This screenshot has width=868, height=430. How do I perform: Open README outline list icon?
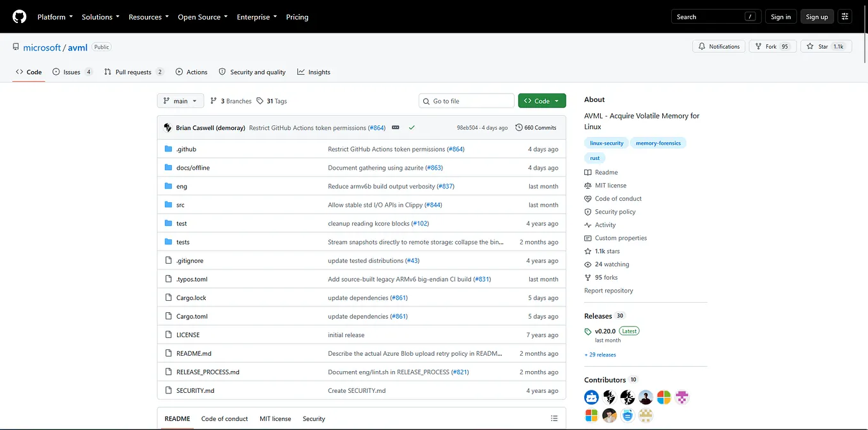coord(554,418)
